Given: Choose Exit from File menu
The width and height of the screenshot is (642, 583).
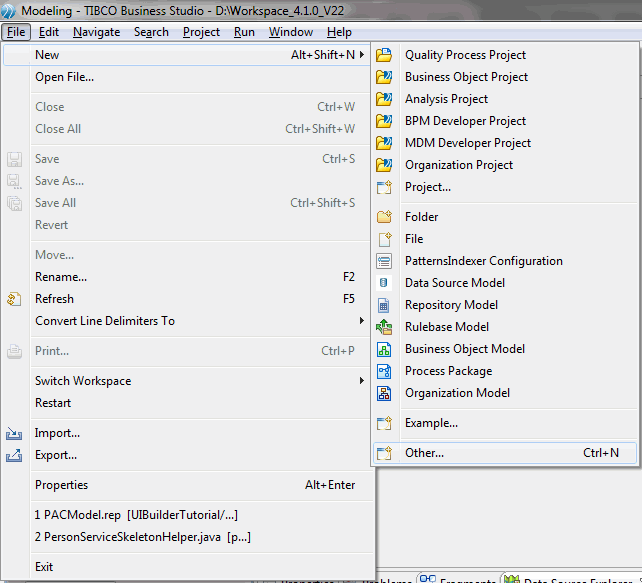Looking at the screenshot, I should tap(187, 567).
